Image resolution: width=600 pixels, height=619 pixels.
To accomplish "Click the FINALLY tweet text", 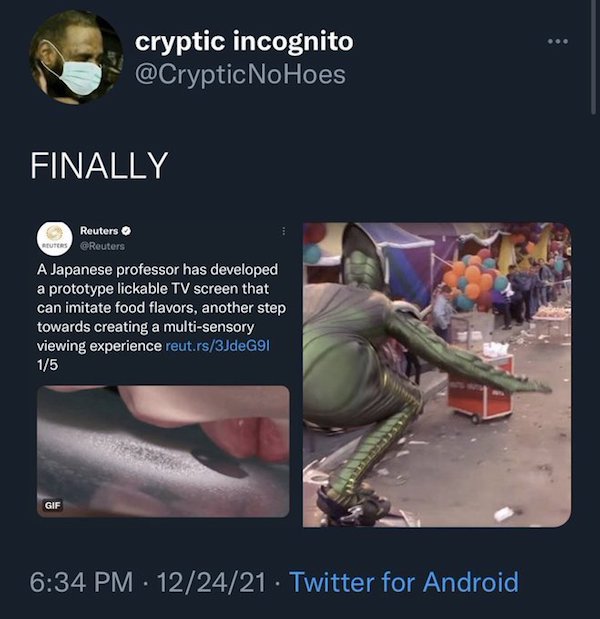I will (x=99, y=164).
